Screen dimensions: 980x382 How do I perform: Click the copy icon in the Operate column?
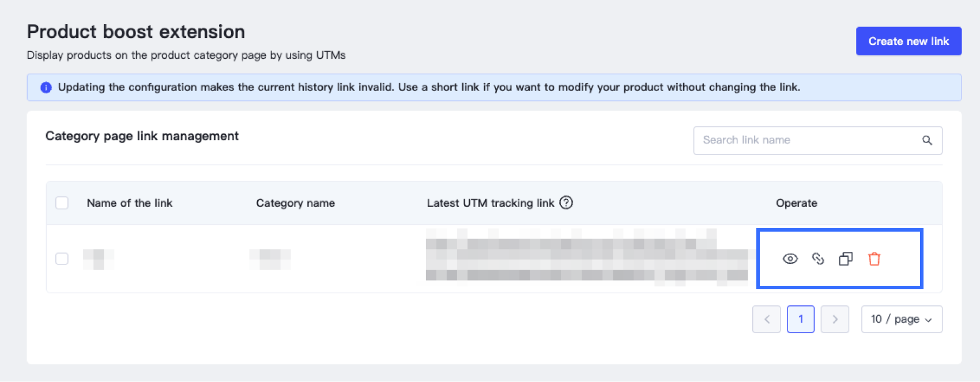(x=846, y=259)
